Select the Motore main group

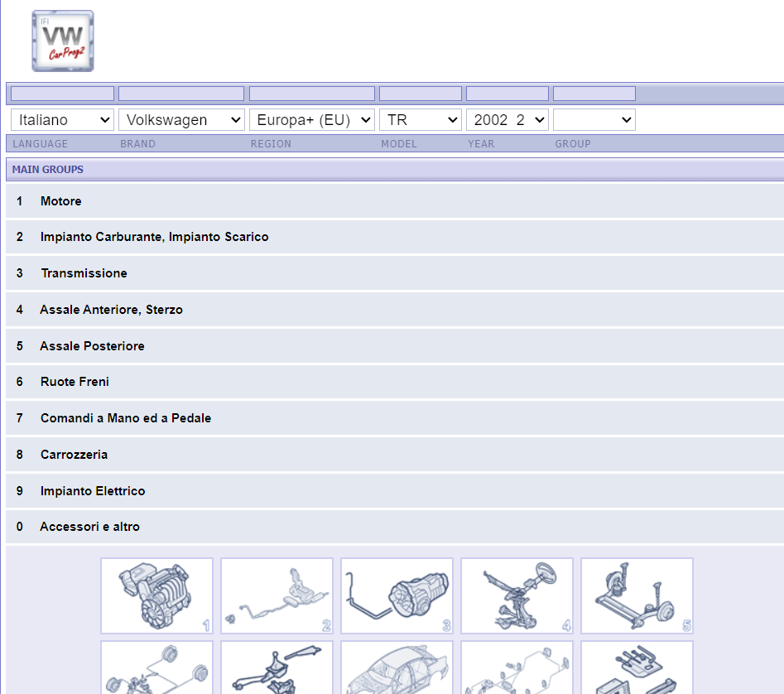tap(395, 201)
